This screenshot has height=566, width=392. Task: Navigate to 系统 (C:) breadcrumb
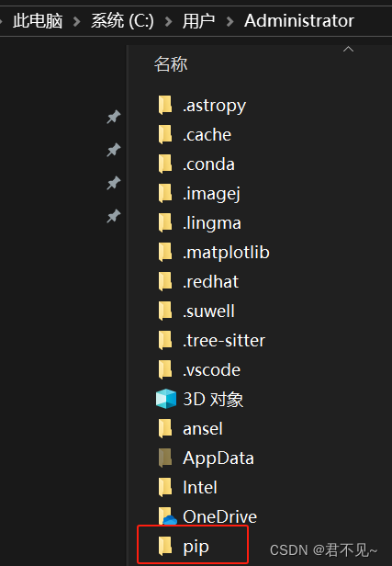click(x=122, y=21)
